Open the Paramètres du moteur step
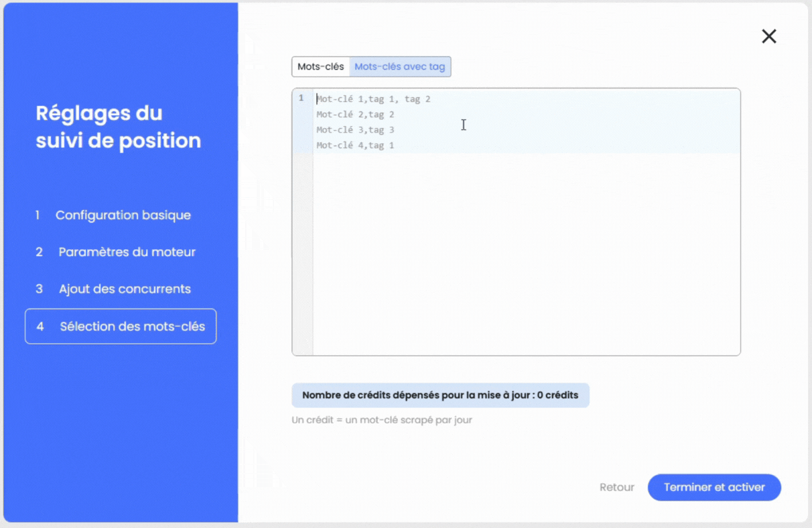The width and height of the screenshot is (812, 528). [x=127, y=252]
